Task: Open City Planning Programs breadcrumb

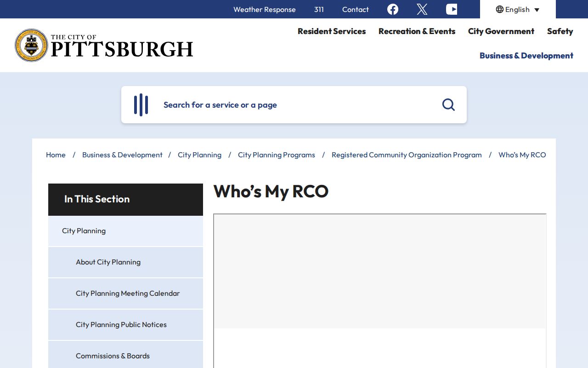Action: tap(277, 155)
